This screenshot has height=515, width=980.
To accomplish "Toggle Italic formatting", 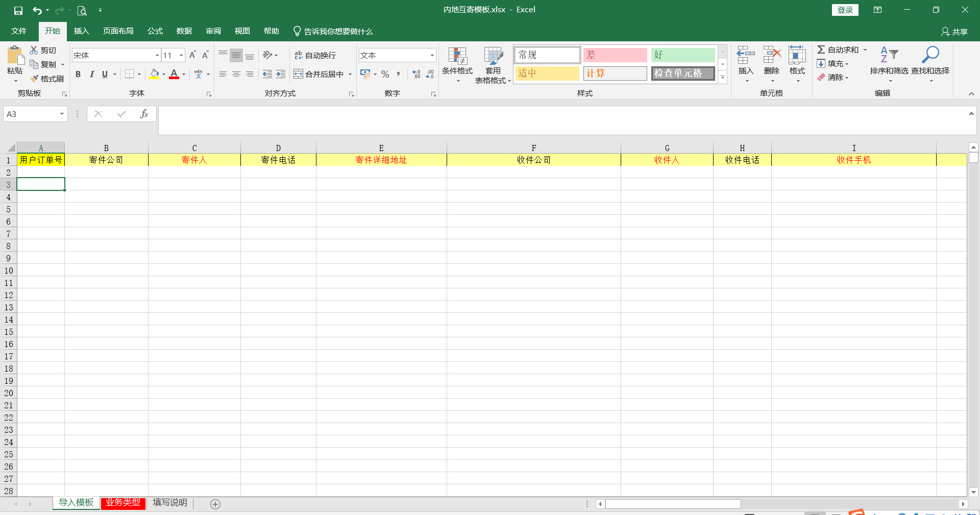I will click(x=92, y=74).
